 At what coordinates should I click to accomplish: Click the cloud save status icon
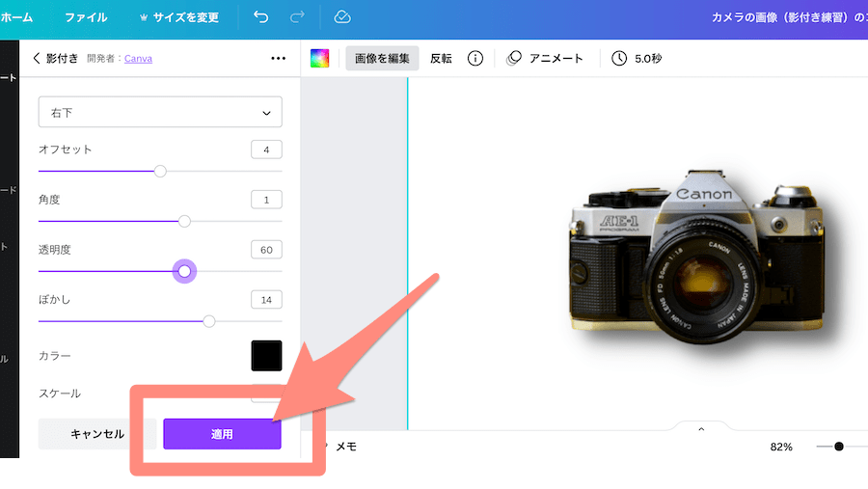click(342, 17)
